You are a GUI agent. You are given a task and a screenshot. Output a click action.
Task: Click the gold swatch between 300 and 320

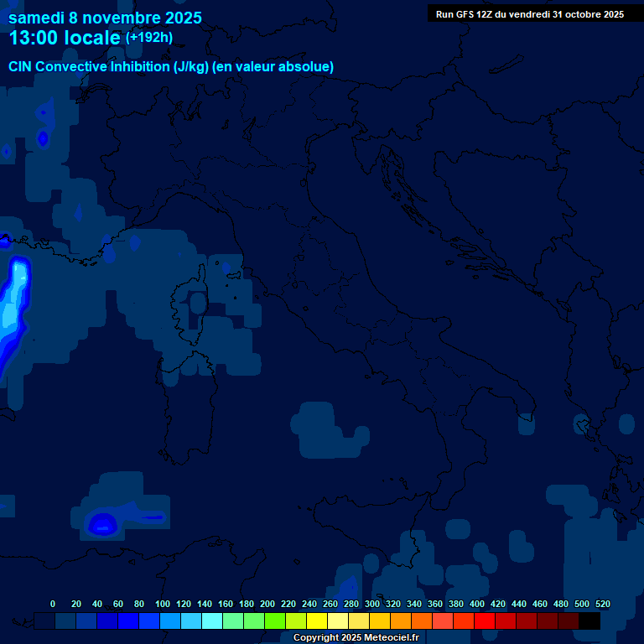pos(380,621)
